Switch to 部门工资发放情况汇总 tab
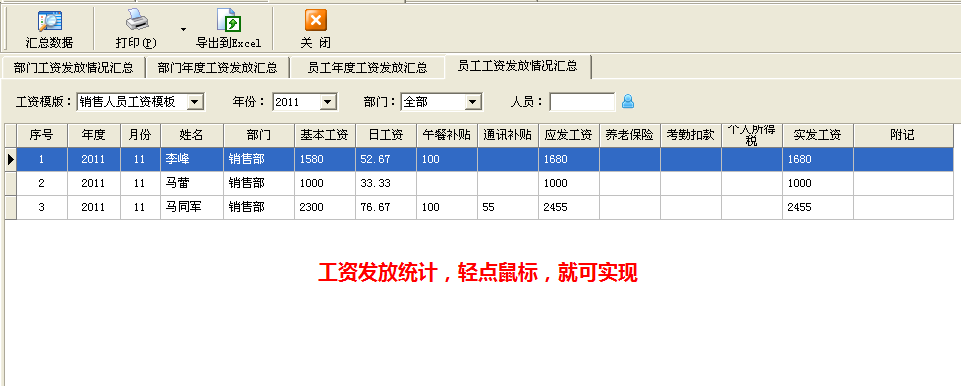The image size is (961, 386). tap(74, 67)
